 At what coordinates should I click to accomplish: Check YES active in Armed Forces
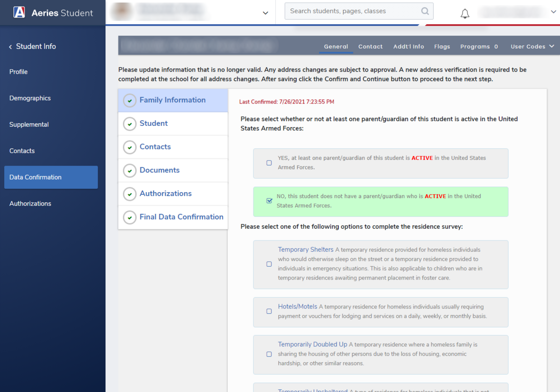tap(269, 163)
